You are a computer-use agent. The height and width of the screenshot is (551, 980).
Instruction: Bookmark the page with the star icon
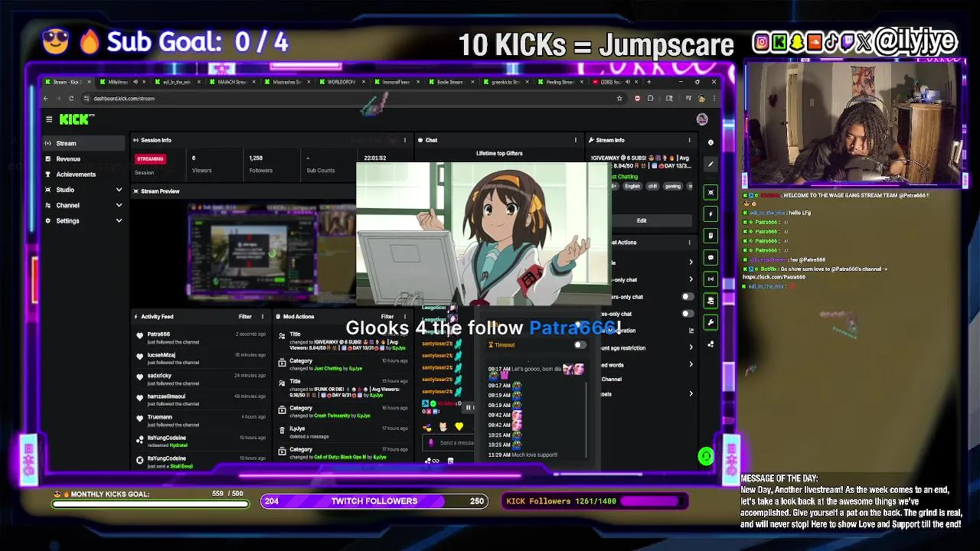(619, 98)
